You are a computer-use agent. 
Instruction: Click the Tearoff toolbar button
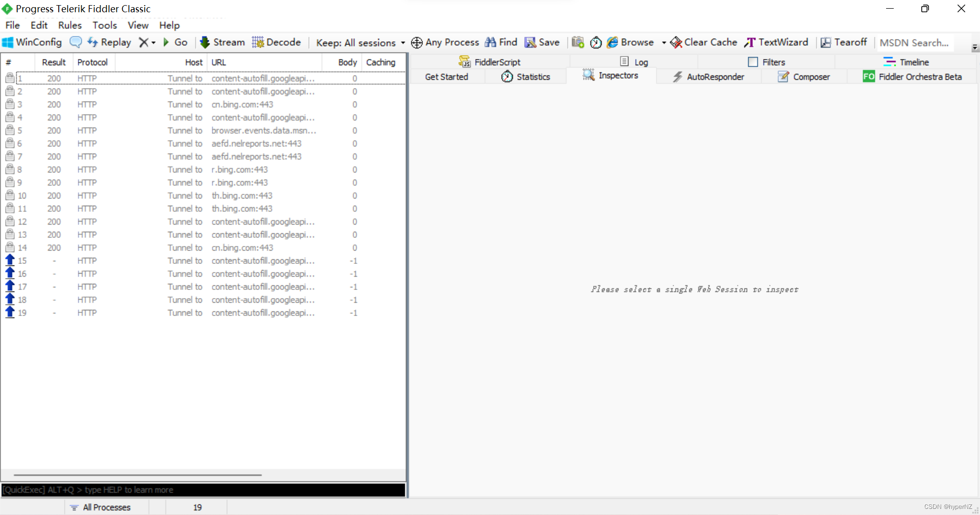844,42
